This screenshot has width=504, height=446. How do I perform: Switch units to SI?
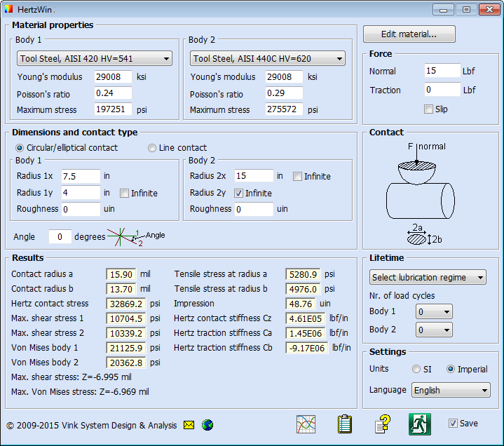coord(417,369)
